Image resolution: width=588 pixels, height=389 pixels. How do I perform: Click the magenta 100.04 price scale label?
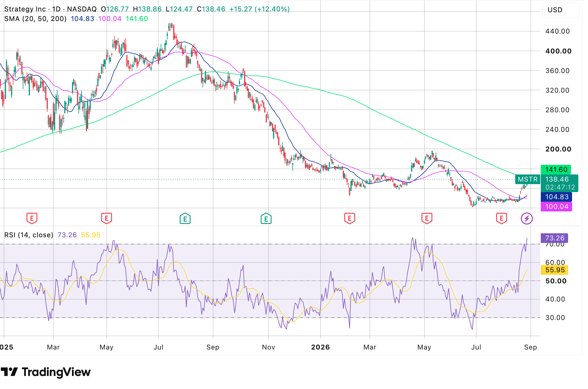[556, 207]
